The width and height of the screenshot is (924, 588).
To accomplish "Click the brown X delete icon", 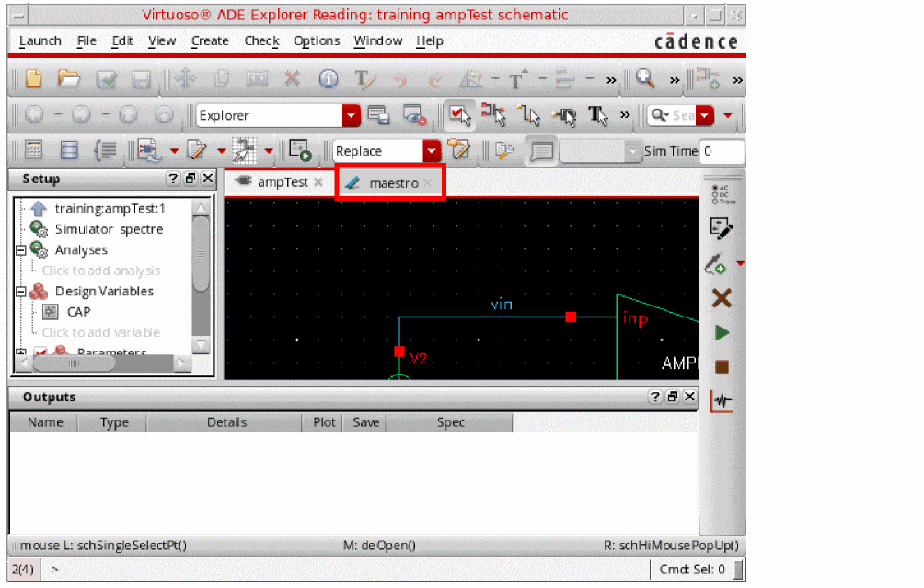I will [722, 298].
